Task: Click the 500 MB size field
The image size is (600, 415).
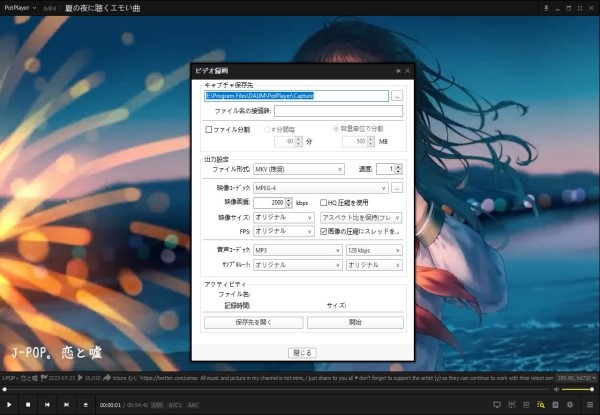Action: click(355, 142)
